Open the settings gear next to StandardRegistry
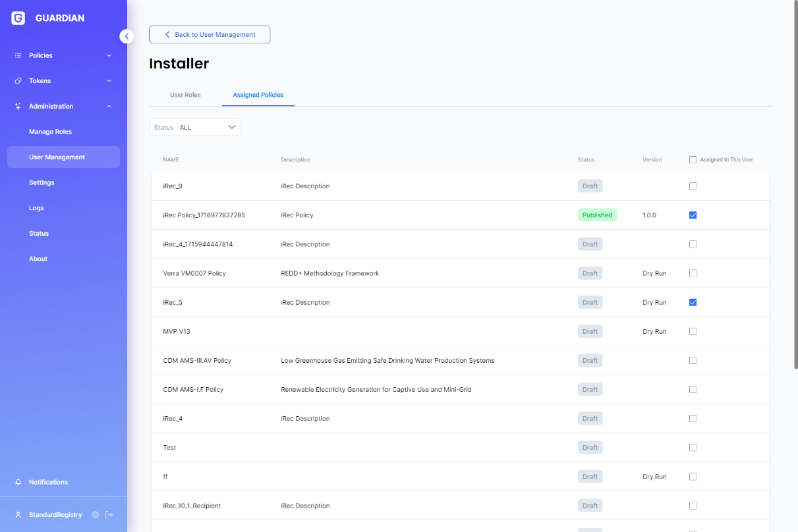 coord(96,515)
